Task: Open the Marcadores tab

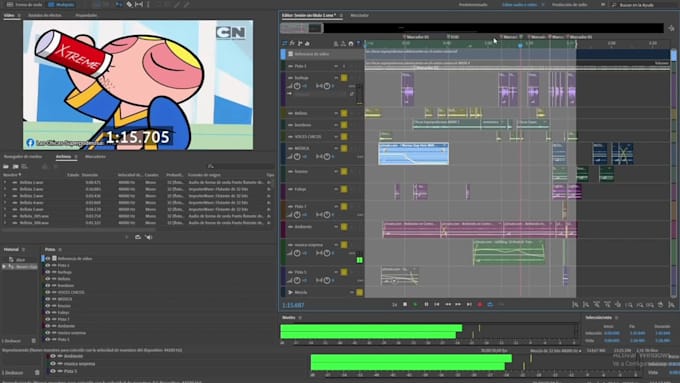Action: coord(95,157)
